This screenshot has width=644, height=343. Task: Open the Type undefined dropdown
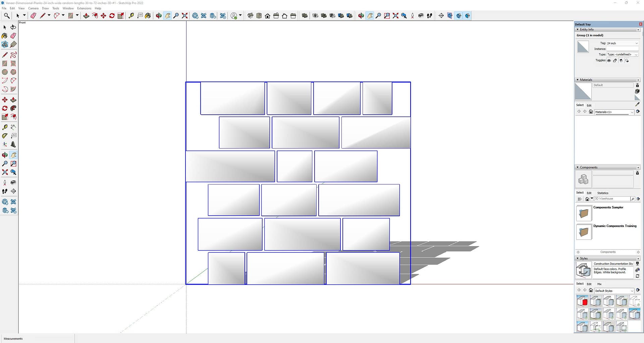(636, 54)
